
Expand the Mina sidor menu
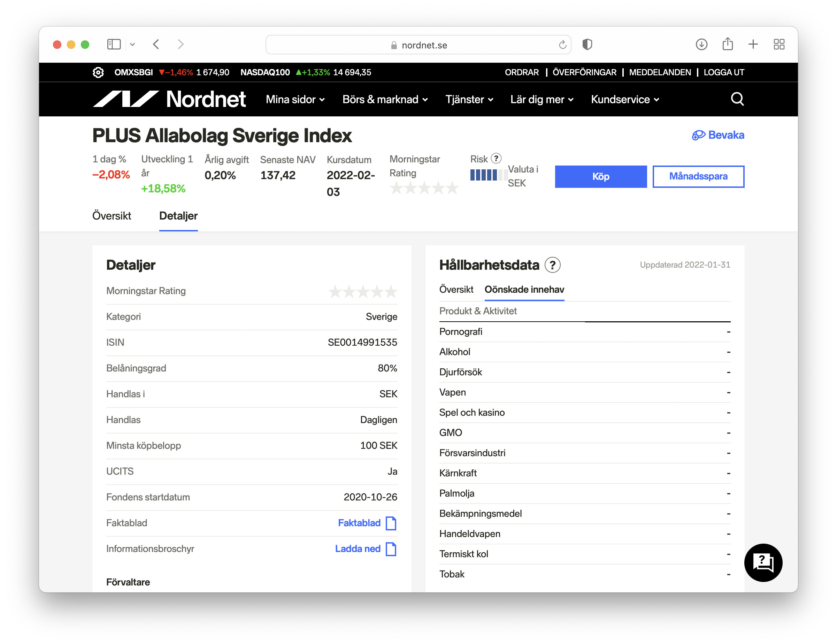pos(295,100)
